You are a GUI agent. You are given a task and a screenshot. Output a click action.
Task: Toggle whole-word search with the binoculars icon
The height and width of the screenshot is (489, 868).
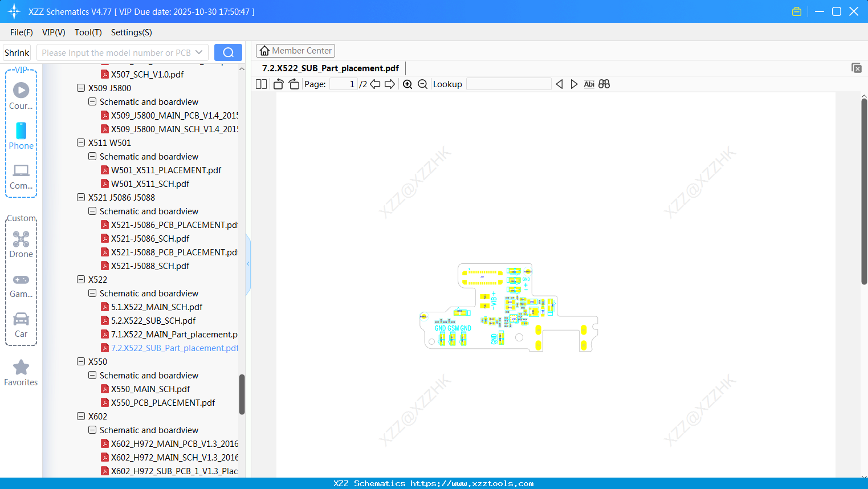[604, 84]
